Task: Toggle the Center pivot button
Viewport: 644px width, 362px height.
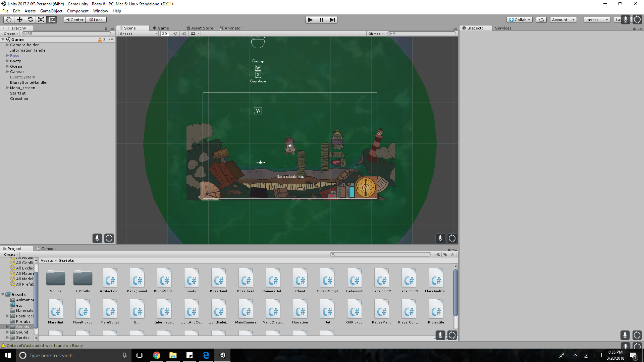Action: [x=74, y=20]
